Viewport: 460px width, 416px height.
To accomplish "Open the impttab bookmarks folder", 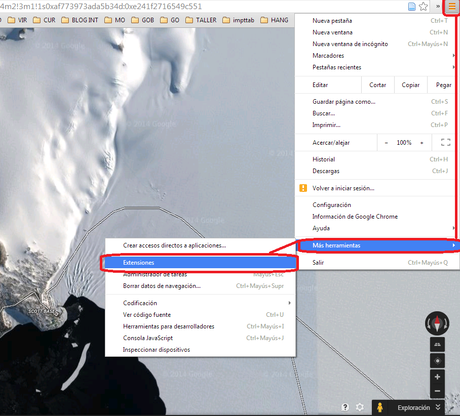I will pyautogui.click(x=238, y=20).
